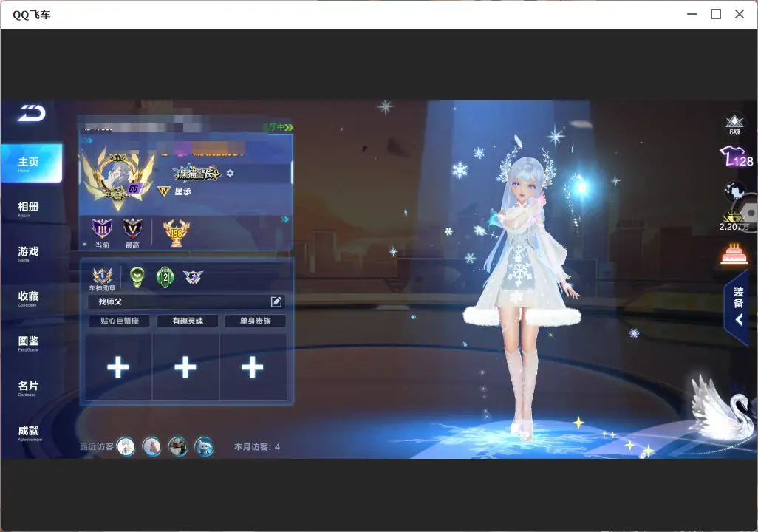Open the fourth recent visitor with rabbit avatar
Image resolution: width=758 pixels, height=532 pixels.
pyautogui.click(x=204, y=446)
